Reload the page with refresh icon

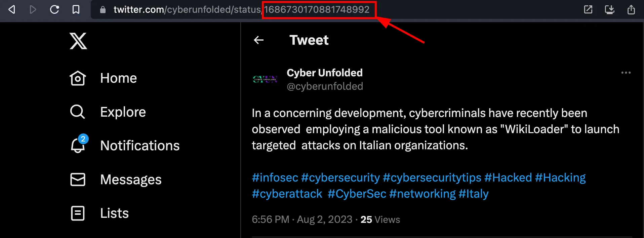(54, 9)
